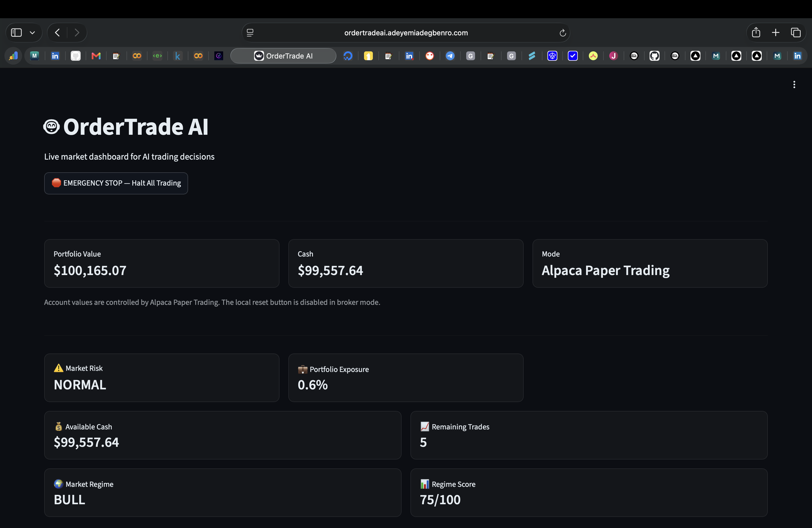Click the Portfolio Value amount $100,165.07
The height and width of the screenshot is (528, 812).
pos(90,270)
